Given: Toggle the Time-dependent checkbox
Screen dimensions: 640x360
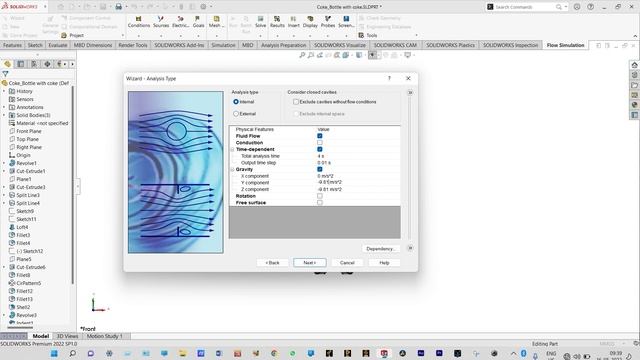Looking at the screenshot, I should [x=320, y=149].
